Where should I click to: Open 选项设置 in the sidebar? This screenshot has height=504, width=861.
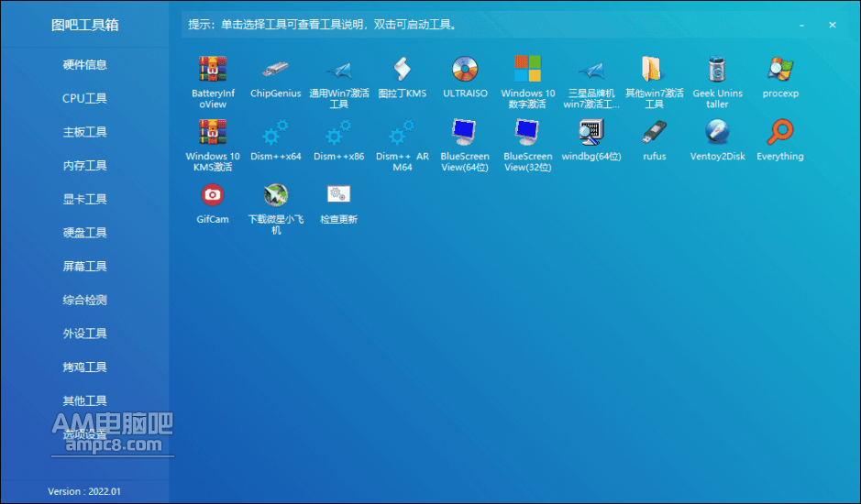click(x=84, y=434)
